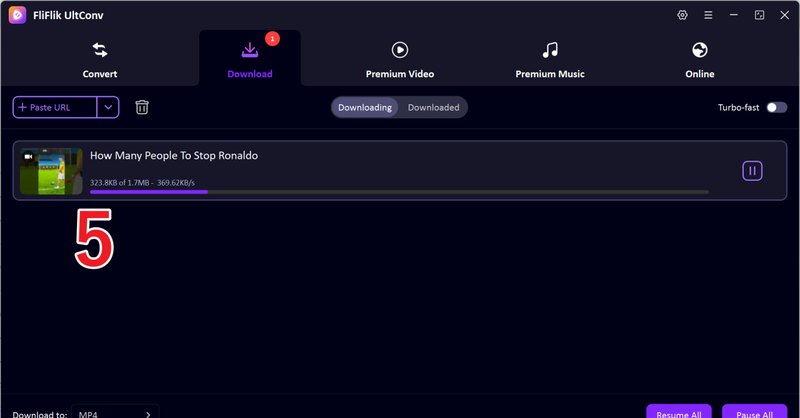Open the MP4 format dropdown
The image size is (800, 418).
115,411
